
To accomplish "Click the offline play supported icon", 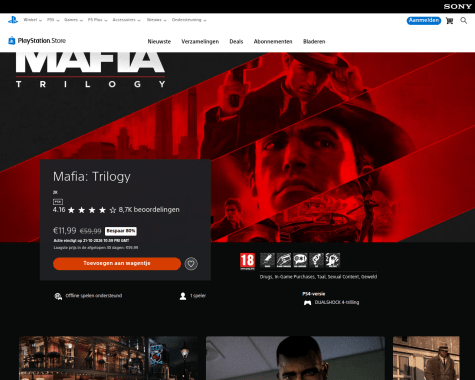I will (58, 296).
